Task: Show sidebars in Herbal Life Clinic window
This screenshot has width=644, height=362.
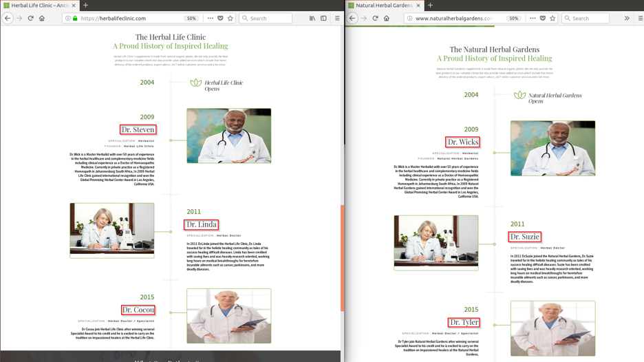Action: [323, 19]
